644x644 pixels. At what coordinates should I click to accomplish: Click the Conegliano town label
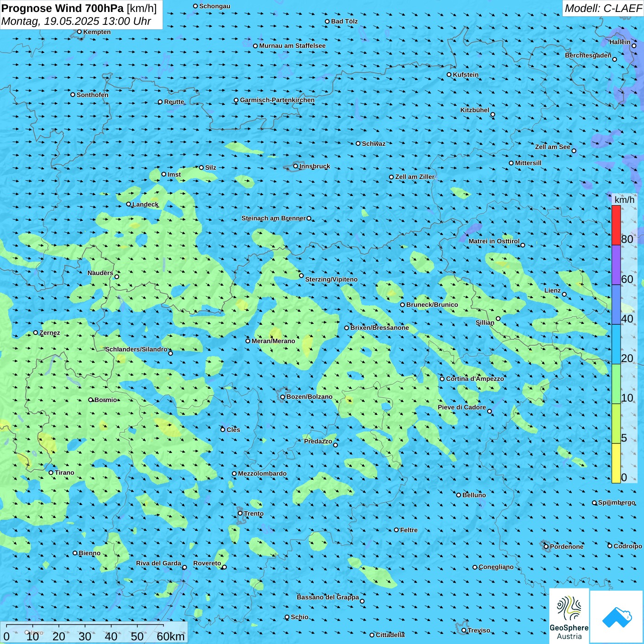coord(496,567)
